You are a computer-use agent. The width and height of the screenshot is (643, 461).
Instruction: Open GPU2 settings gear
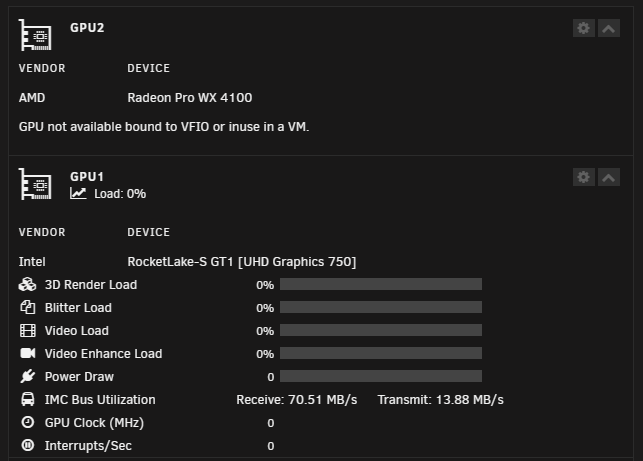tap(584, 28)
